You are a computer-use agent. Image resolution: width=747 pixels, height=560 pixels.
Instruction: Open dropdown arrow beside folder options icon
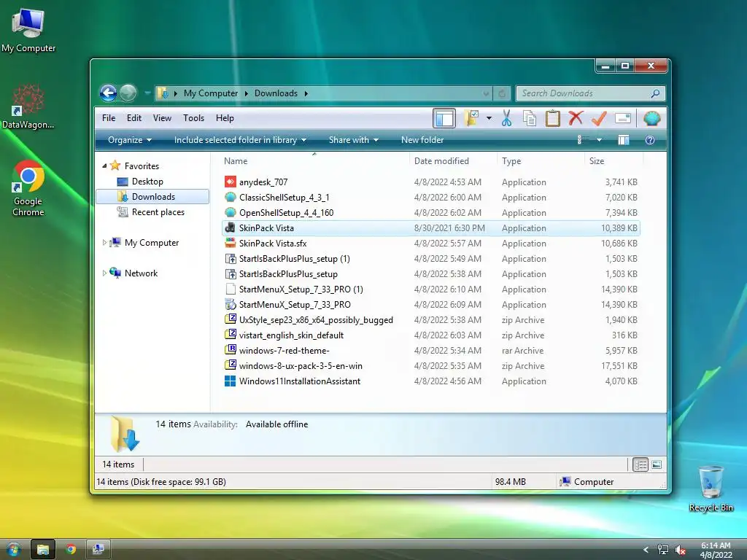point(489,118)
